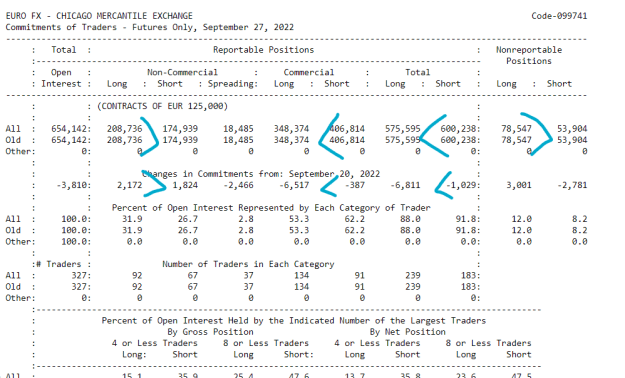
Task: Select the By Net Position label
Action: click(407, 332)
